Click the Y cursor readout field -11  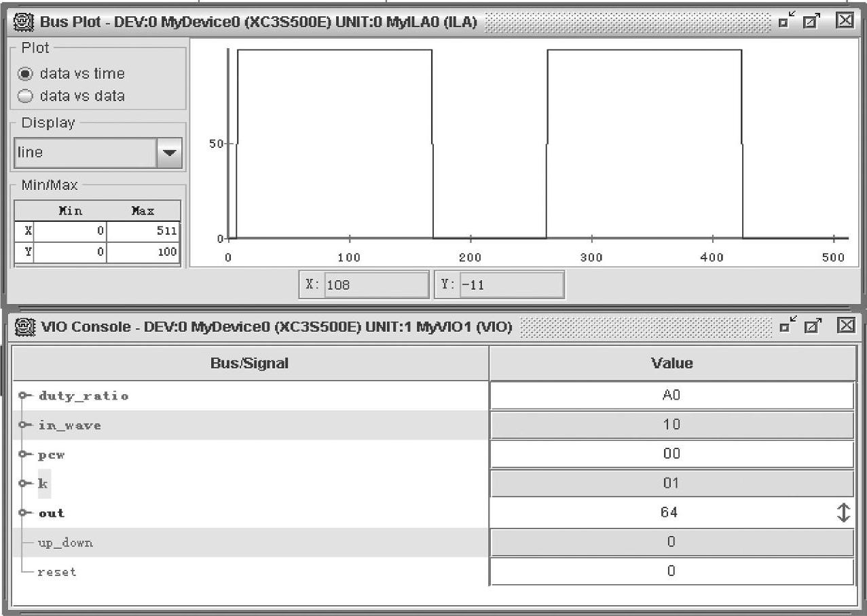pos(511,285)
